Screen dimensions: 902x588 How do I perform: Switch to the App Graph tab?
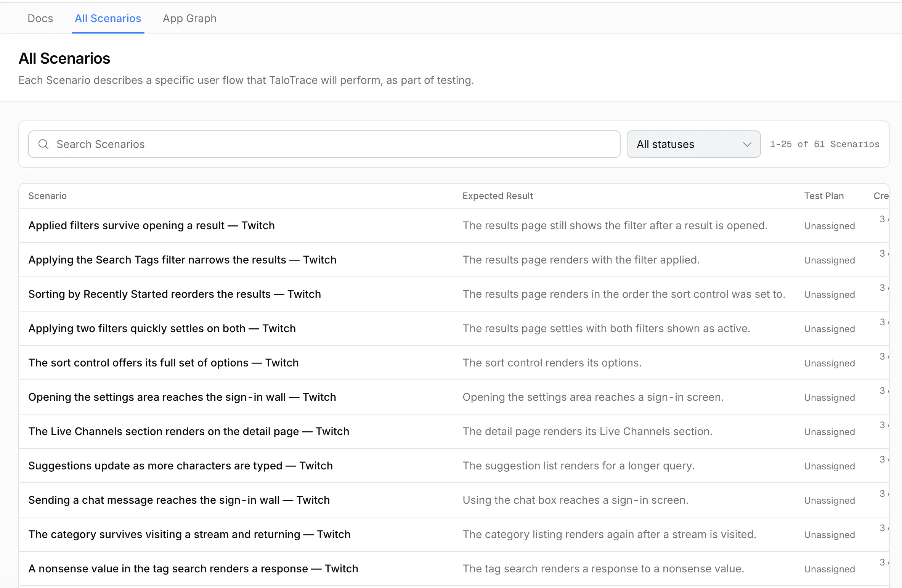[189, 18]
